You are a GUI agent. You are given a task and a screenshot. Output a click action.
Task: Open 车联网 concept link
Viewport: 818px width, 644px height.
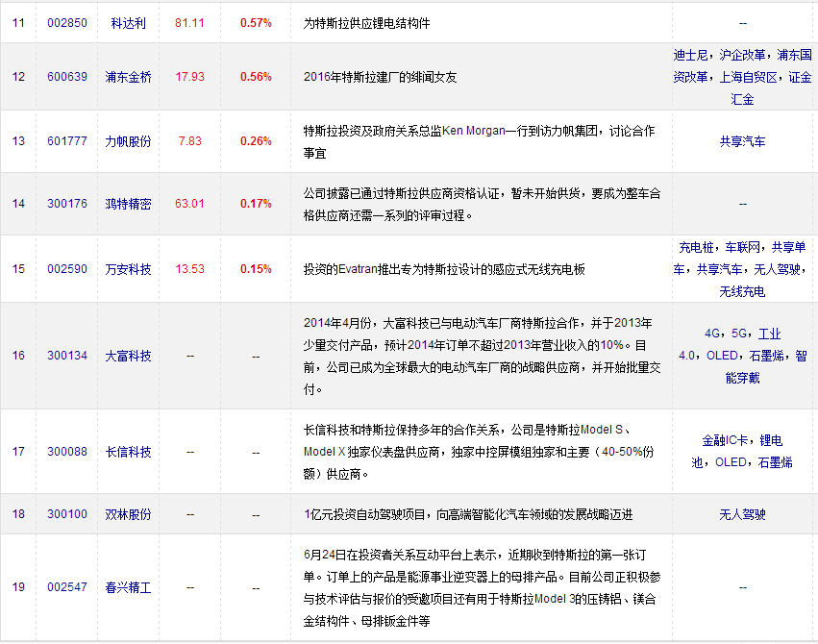pyautogui.click(x=742, y=247)
